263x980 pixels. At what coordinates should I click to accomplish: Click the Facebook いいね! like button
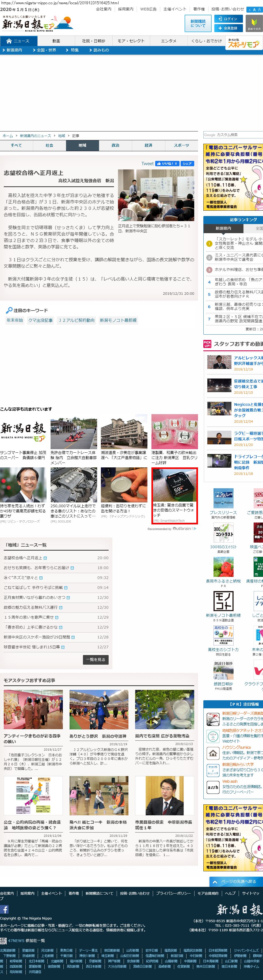click(x=167, y=164)
